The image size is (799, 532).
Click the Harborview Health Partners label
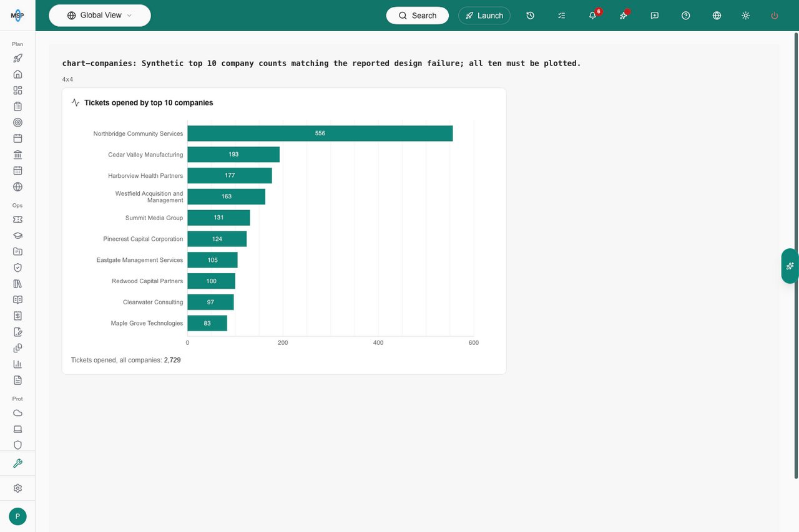tap(145, 176)
